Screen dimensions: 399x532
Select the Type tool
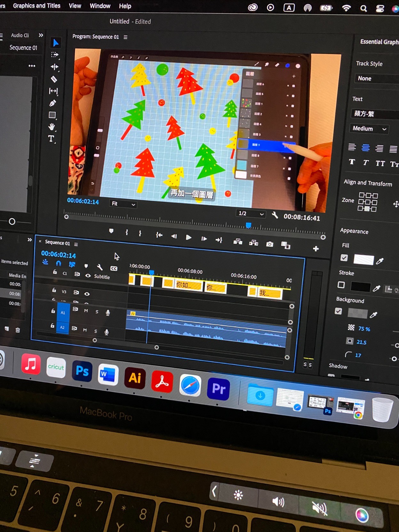pos(51,139)
